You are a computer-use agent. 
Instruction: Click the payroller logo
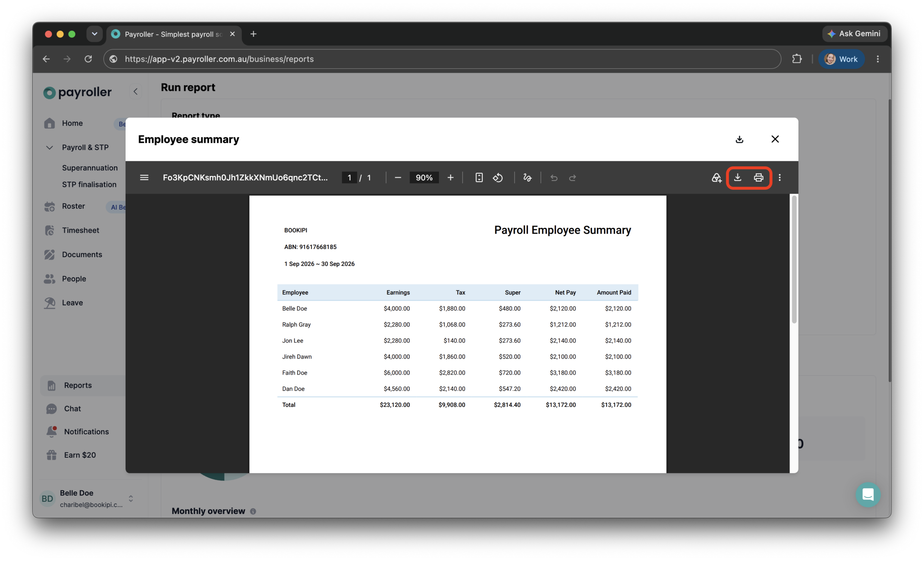(78, 92)
